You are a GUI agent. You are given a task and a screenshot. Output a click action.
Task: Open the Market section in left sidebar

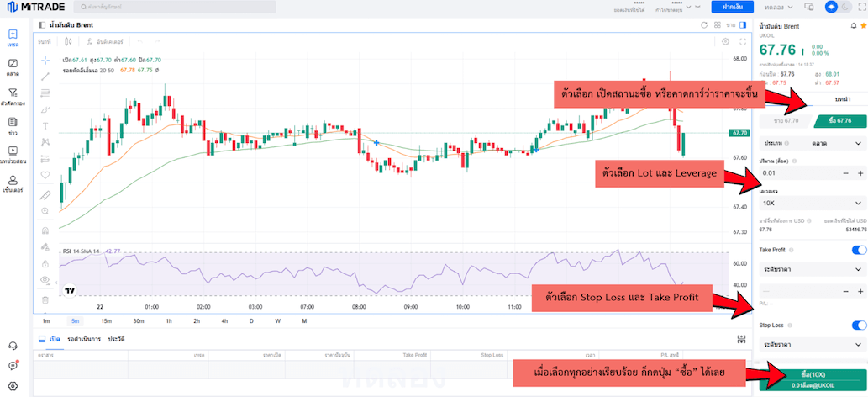(x=13, y=67)
